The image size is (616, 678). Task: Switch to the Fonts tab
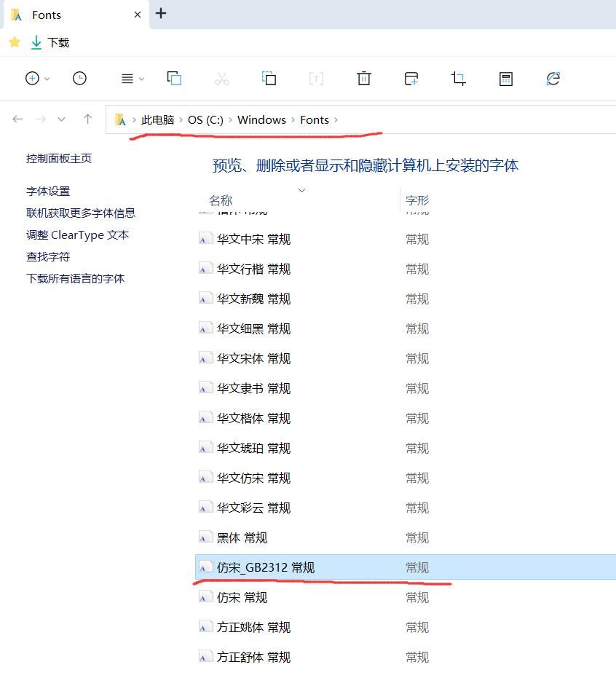tap(46, 15)
